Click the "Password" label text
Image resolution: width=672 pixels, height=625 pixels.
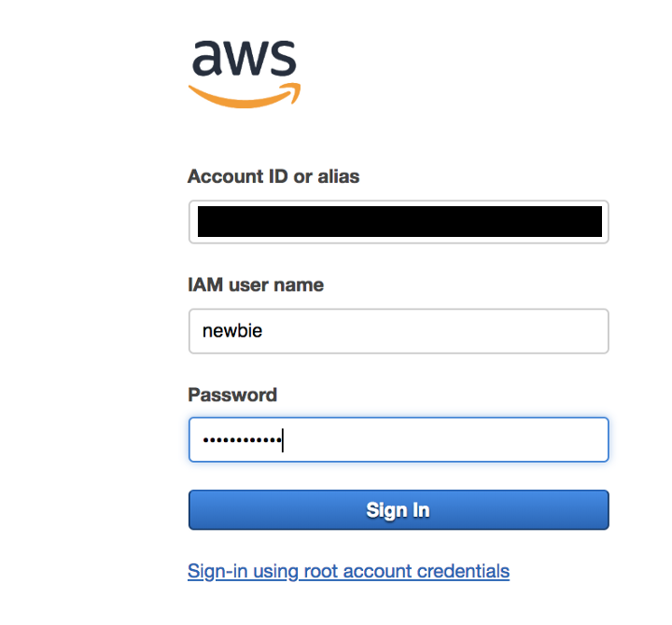click(232, 395)
